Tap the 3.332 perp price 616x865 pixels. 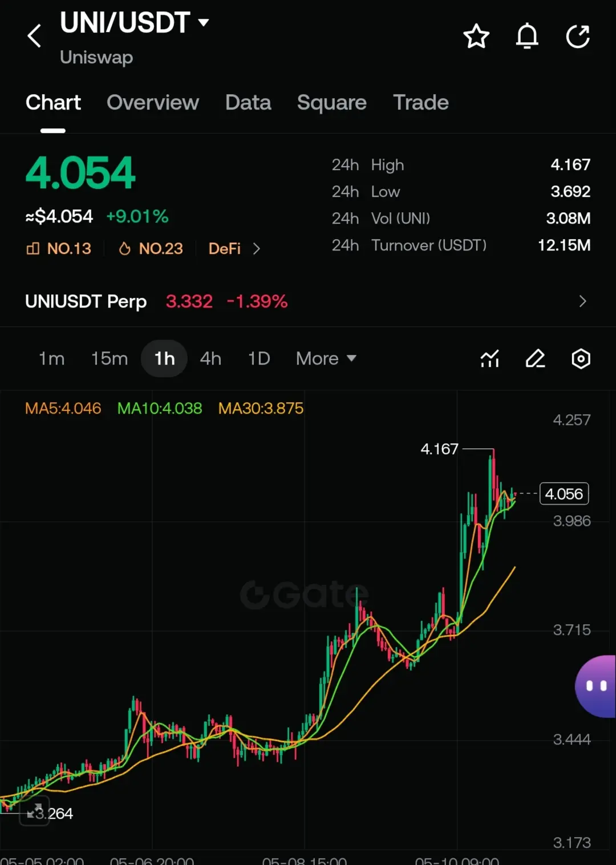189,301
